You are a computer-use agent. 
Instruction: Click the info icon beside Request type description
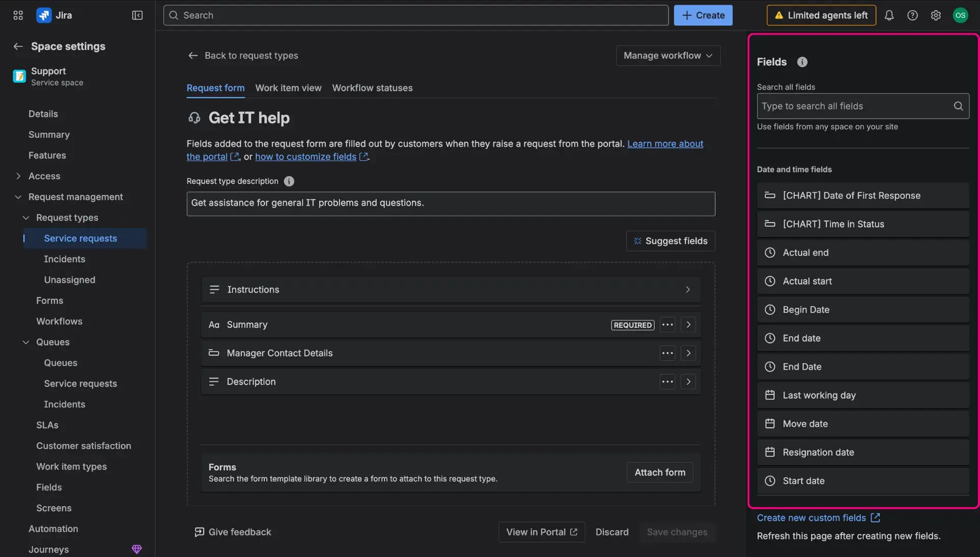pos(289,181)
